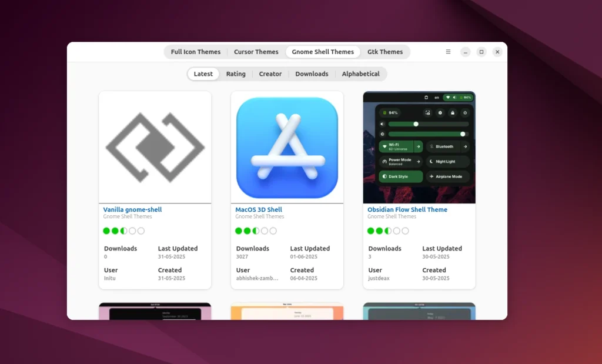The image size is (602, 364).
Task: Click the pink theme thumbnail in the bottom row
Action: coord(155,312)
